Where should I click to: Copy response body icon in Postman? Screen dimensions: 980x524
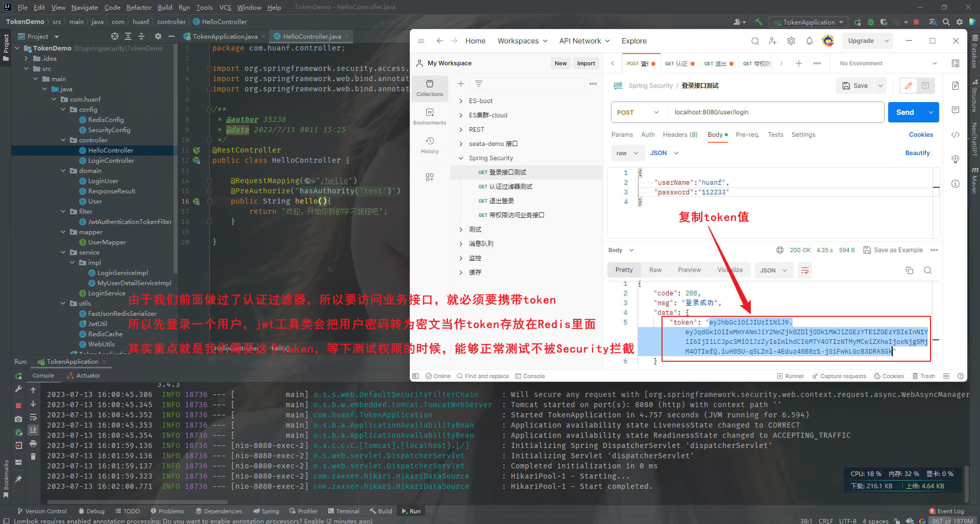910,270
